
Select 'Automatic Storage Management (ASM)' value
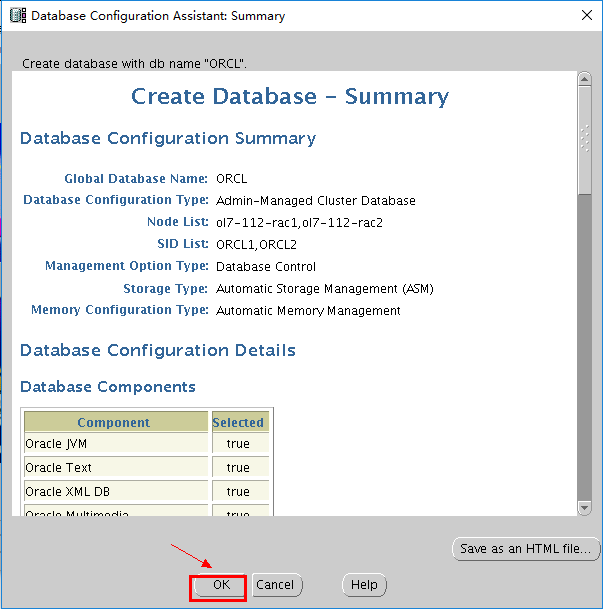[x=325, y=289]
